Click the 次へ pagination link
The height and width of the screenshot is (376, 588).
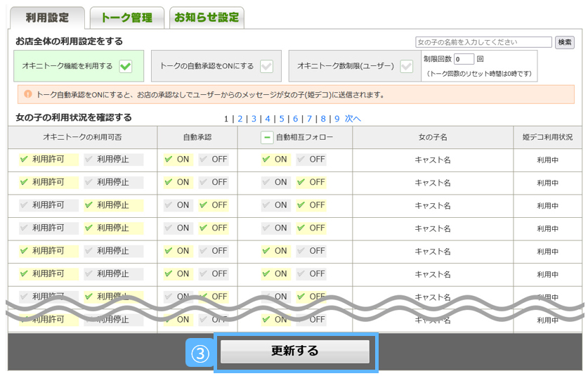tap(353, 119)
